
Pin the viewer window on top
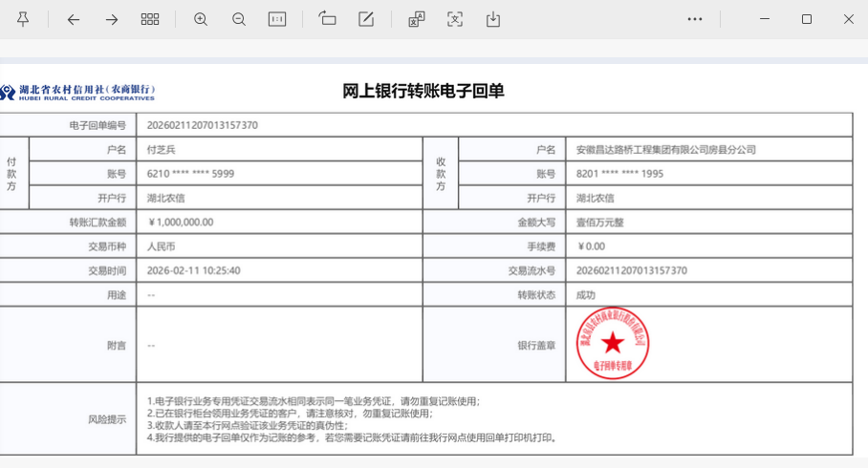[23, 19]
